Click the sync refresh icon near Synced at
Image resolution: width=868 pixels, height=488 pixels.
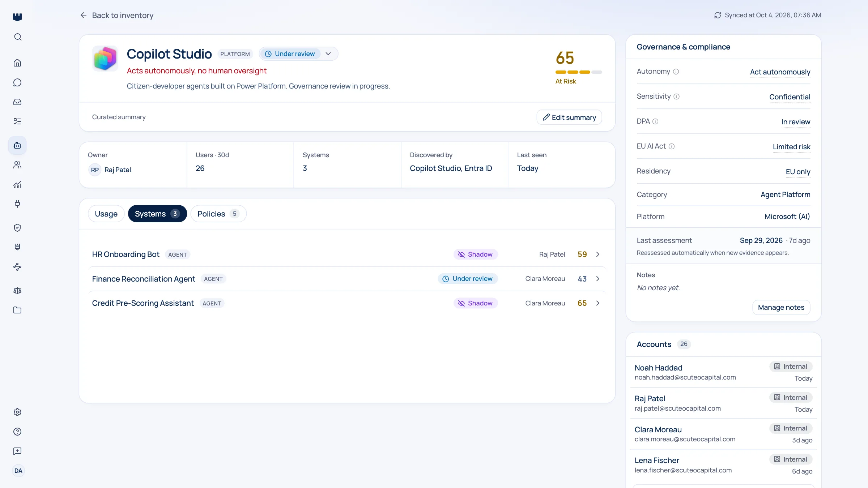718,15
